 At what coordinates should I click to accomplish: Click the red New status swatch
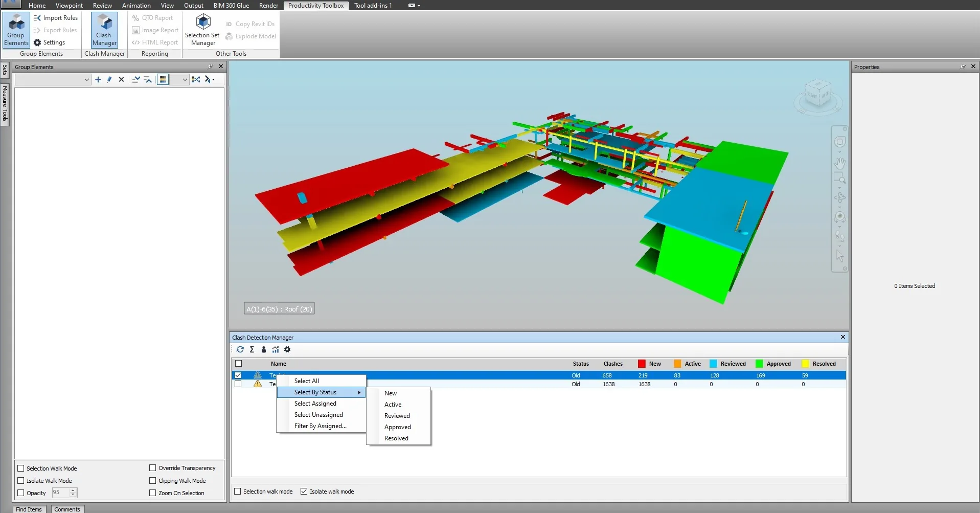click(x=642, y=364)
